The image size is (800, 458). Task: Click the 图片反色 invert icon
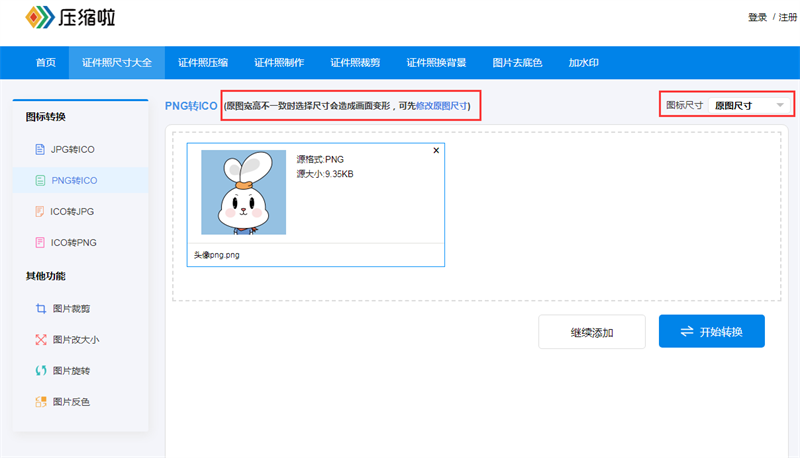click(41, 402)
